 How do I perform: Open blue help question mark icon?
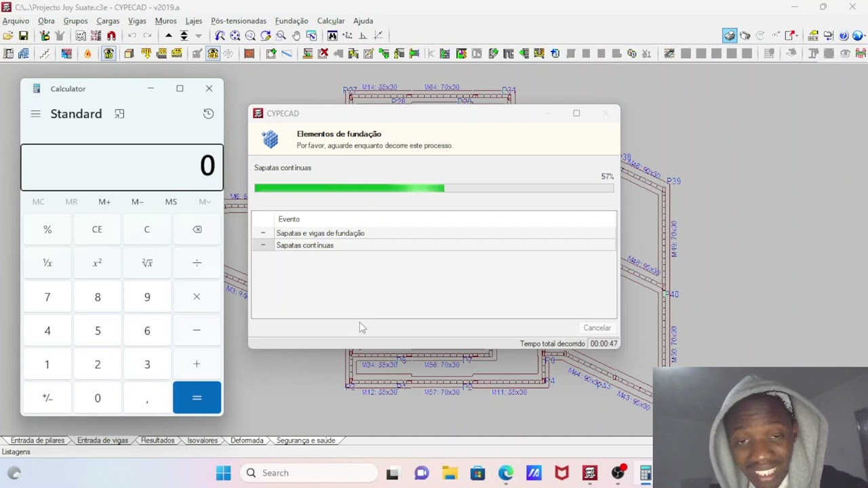coord(844,36)
